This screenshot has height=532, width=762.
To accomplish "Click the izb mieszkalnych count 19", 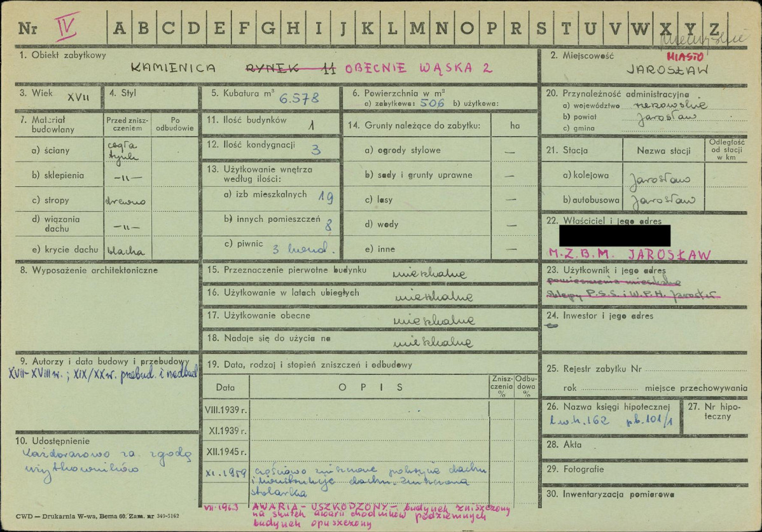I will [326, 196].
